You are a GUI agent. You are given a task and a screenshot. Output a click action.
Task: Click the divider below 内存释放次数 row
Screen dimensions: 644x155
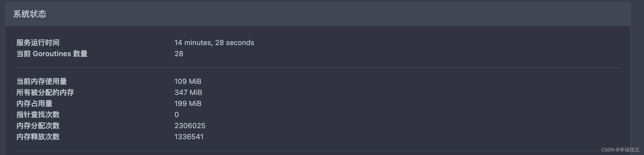coord(318,151)
